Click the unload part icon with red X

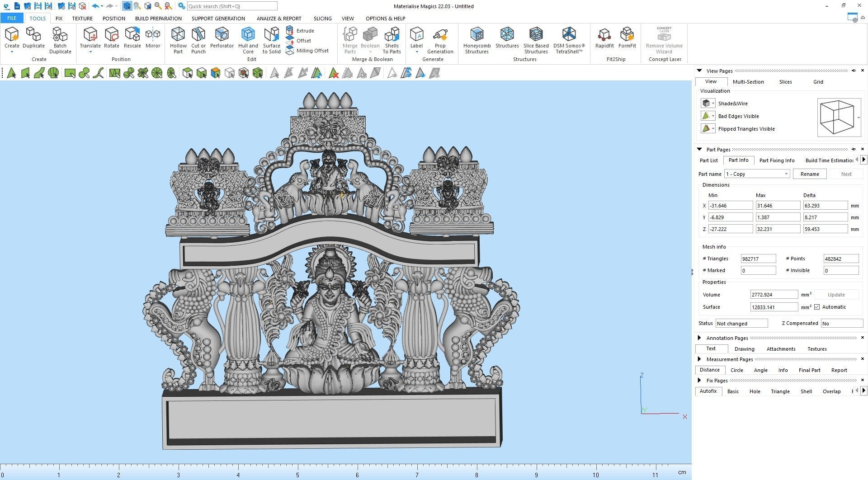coord(82,6)
